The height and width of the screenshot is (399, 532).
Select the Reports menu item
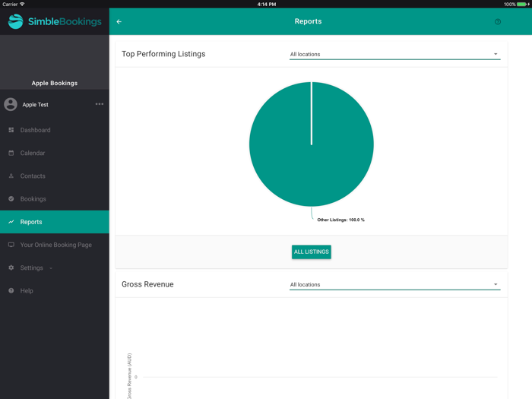(54, 222)
